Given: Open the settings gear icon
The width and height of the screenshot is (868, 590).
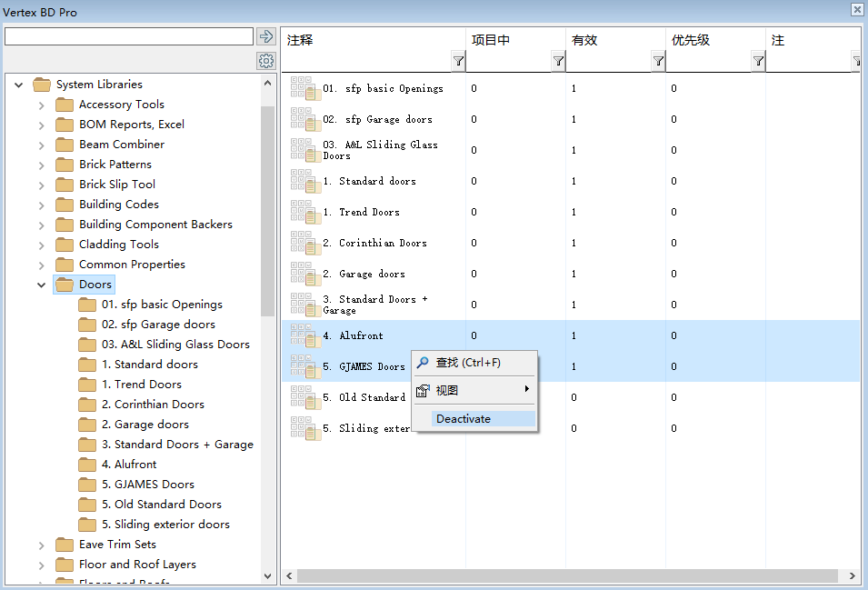Looking at the screenshot, I should pyautogui.click(x=266, y=60).
